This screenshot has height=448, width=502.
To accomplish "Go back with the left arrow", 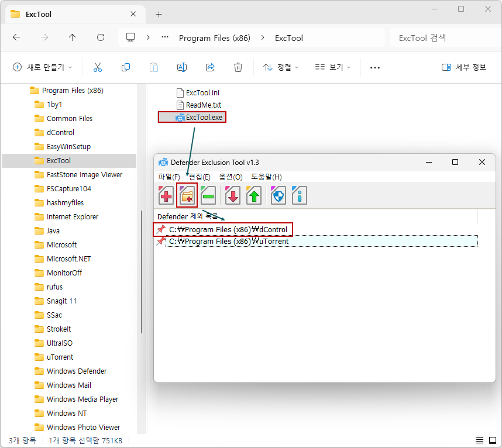I will pyautogui.click(x=16, y=37).
